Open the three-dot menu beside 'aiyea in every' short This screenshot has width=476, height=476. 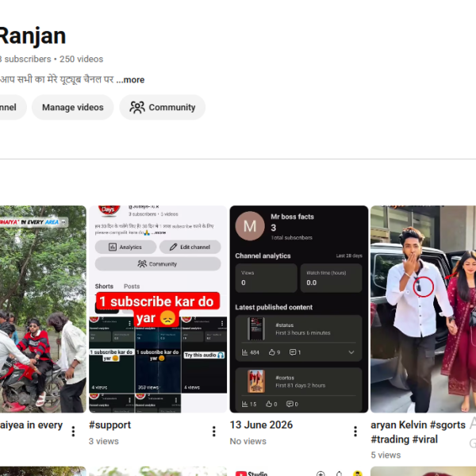click(73, 431)
